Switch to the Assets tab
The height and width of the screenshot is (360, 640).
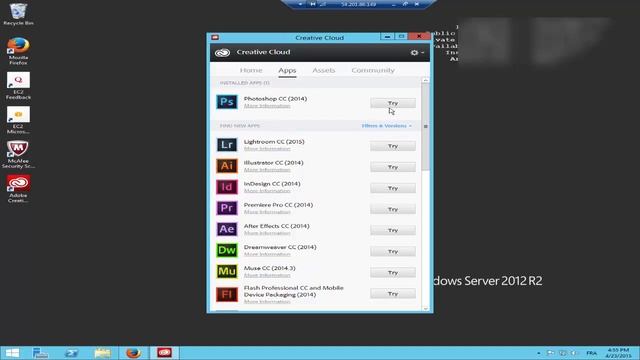click(x=324, y=70)
